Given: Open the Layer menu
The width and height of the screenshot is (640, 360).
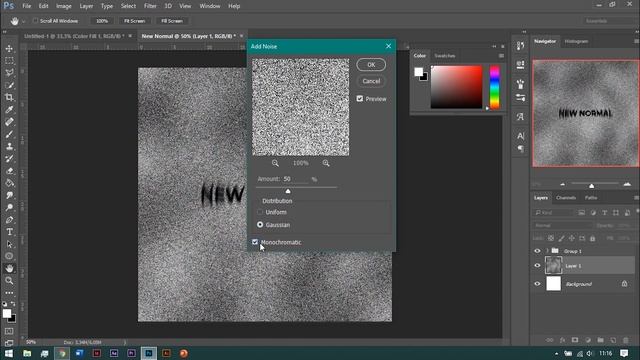Looking at the screenshot, I should point(86,6).
